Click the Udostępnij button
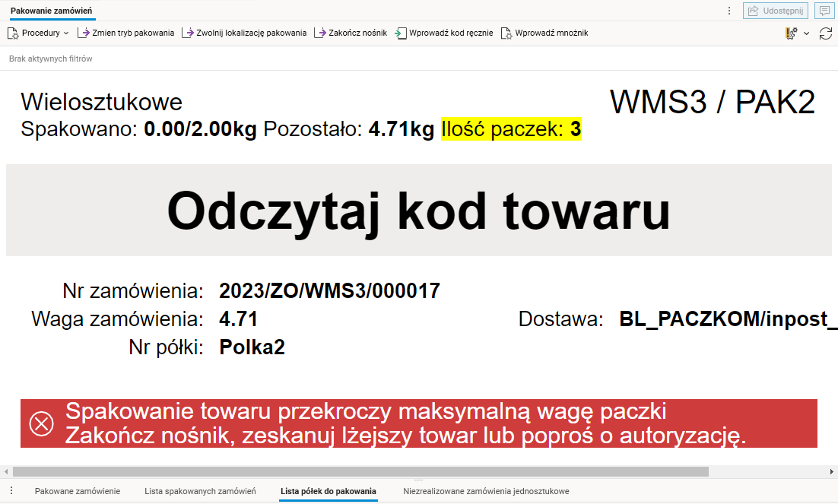This screenshot has height=504, width=838. [x=776, y=10]
